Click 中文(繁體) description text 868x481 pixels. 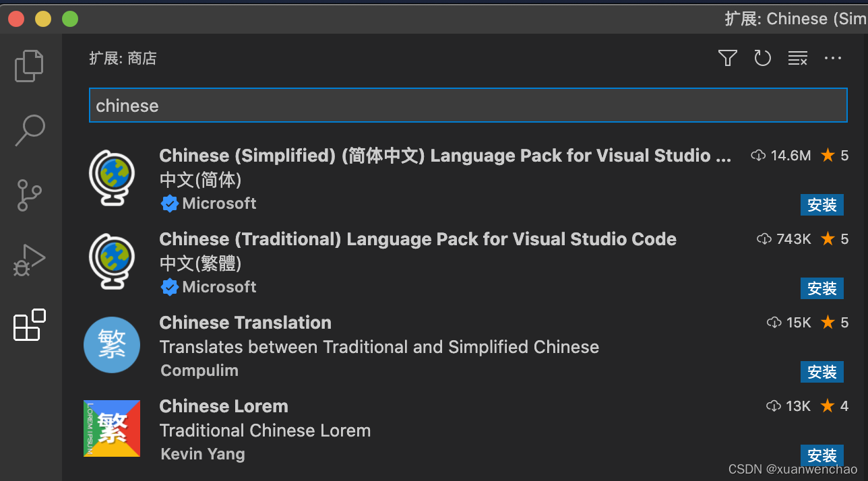(x=200, y=263)
